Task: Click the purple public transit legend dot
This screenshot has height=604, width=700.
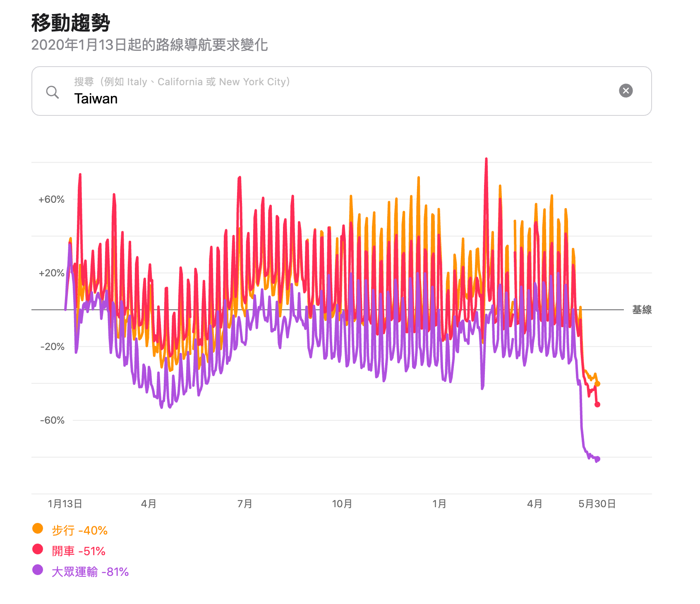Action: (38, 570)
